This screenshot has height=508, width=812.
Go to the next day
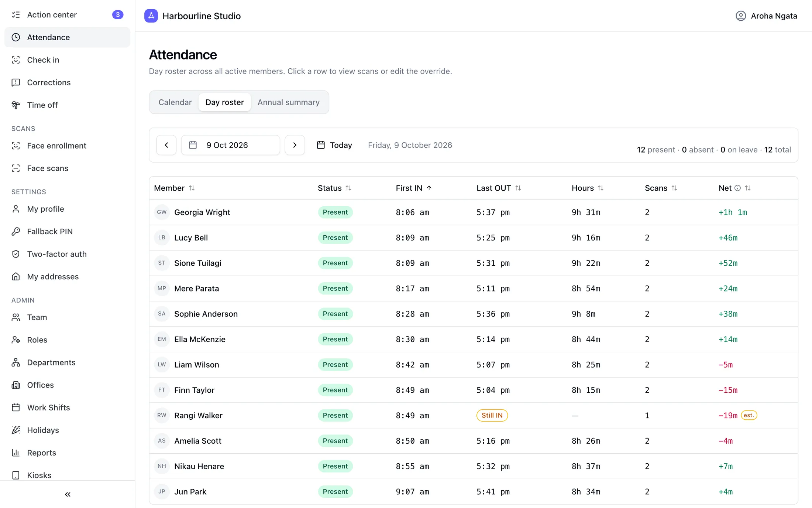pyautogui.click(x=295, y=145)
